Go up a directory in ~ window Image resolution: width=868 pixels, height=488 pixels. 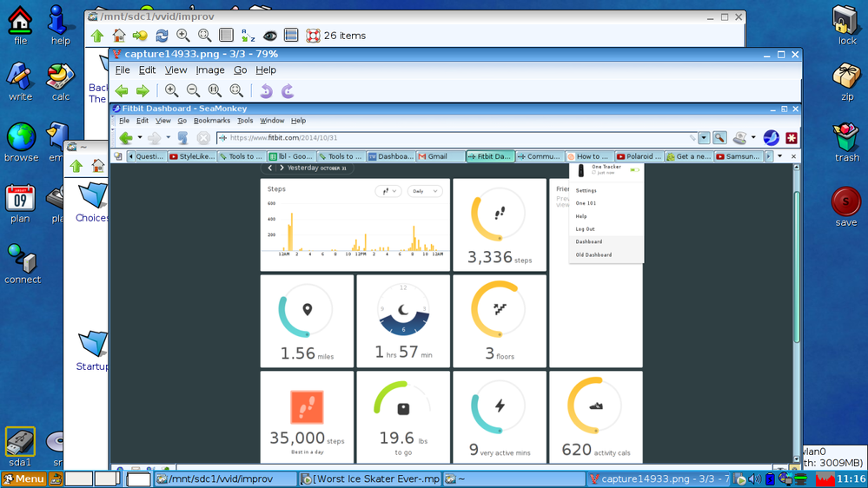tap(76, 166)
